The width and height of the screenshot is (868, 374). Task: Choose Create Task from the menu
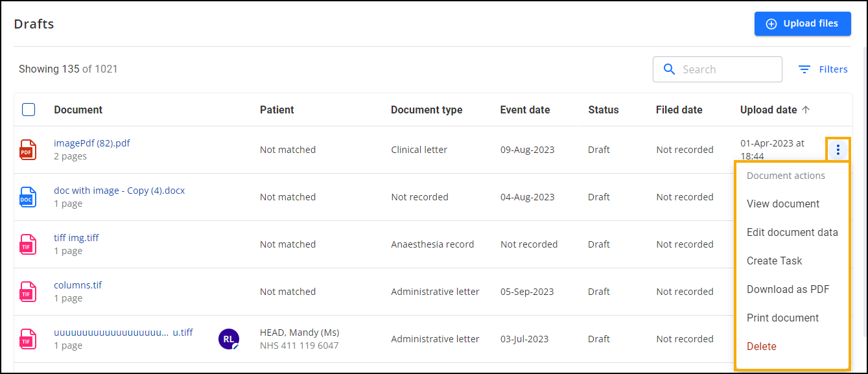coord(774,261)
